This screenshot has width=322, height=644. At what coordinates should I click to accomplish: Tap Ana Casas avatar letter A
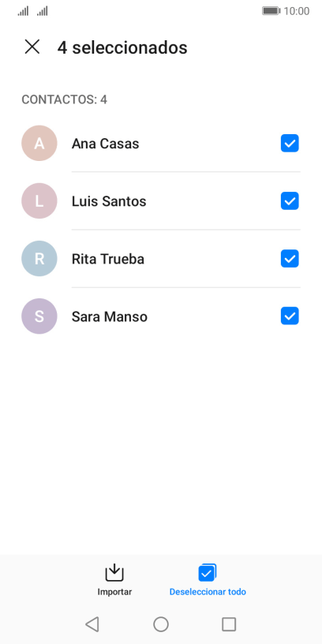(39, 144)
